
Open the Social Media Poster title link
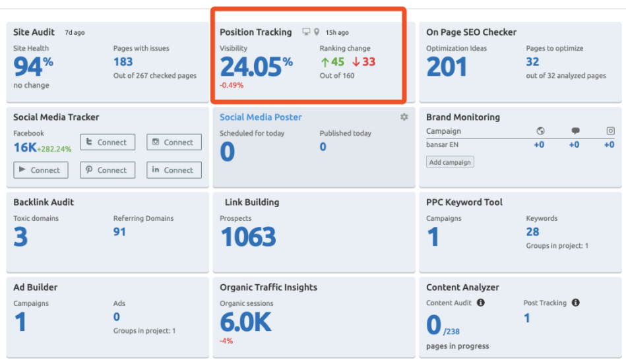tap(261, 117)
